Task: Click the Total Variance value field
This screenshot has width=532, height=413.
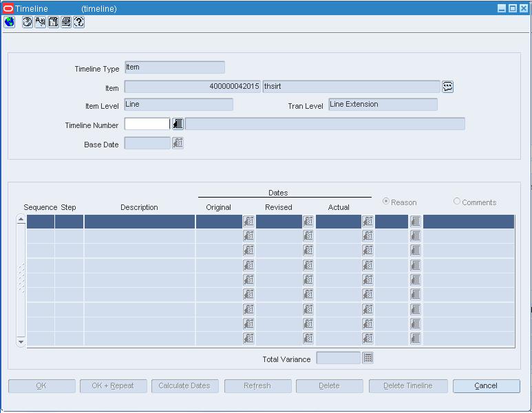Action: [339, 358]
